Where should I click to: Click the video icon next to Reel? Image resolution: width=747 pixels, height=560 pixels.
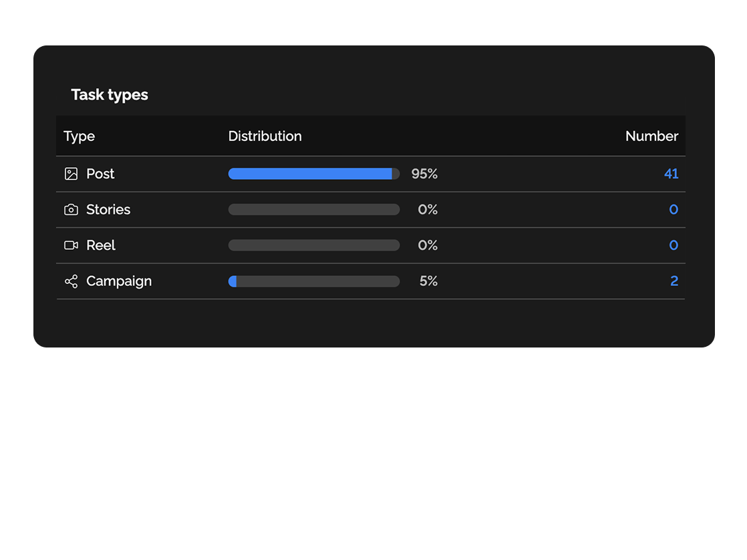pyautogui.click(x=71, y=245)
